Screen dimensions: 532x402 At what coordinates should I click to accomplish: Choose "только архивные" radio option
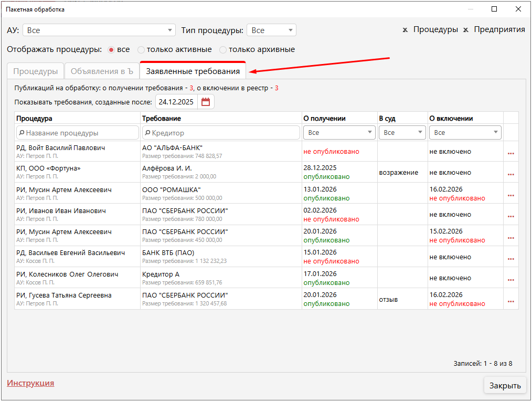[223, 50]
